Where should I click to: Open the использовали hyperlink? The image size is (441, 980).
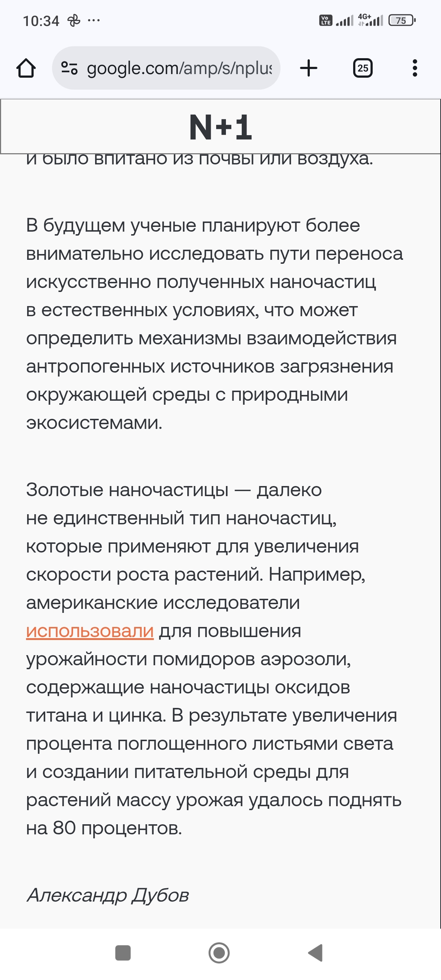point(90,631)
